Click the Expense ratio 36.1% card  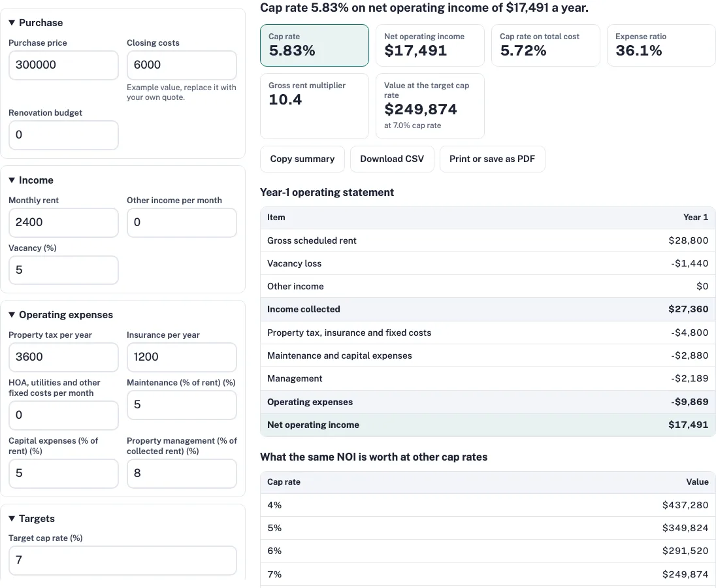point(661,45)
